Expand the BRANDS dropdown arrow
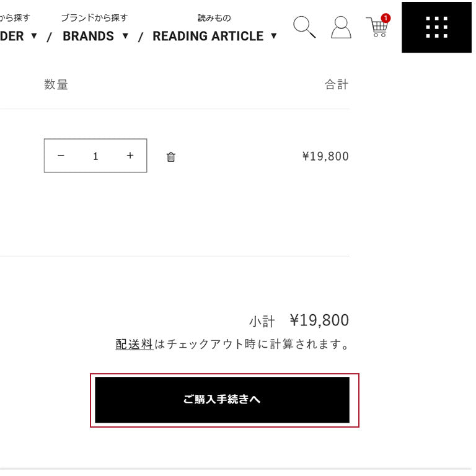The width and height of the screenshot is (476, 476). (x=125, y=36)
